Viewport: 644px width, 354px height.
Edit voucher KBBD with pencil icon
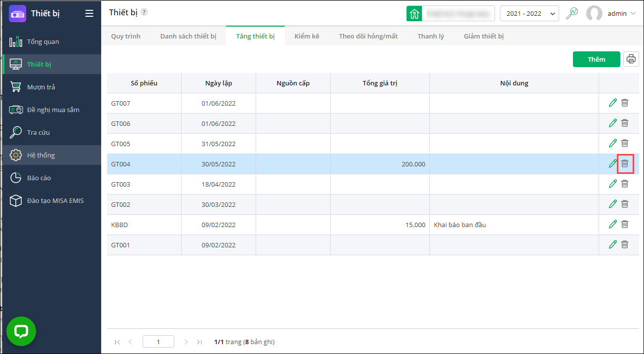[x=613, y=224]
